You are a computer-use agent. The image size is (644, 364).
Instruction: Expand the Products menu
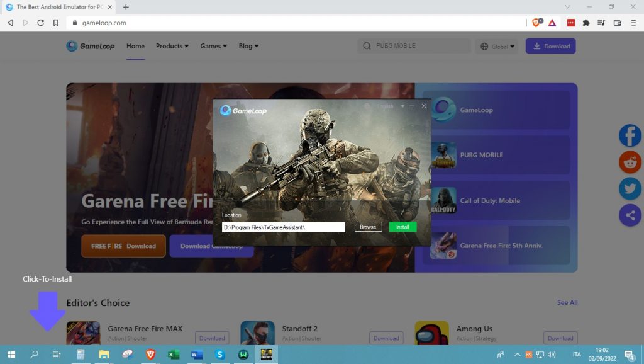[x=172, y=46]
